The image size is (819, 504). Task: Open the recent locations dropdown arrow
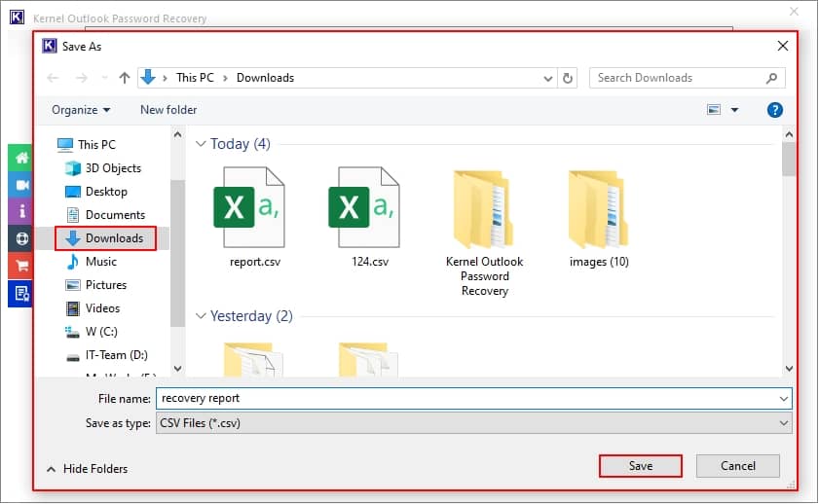pyautogui.click(x=104, y=78)
